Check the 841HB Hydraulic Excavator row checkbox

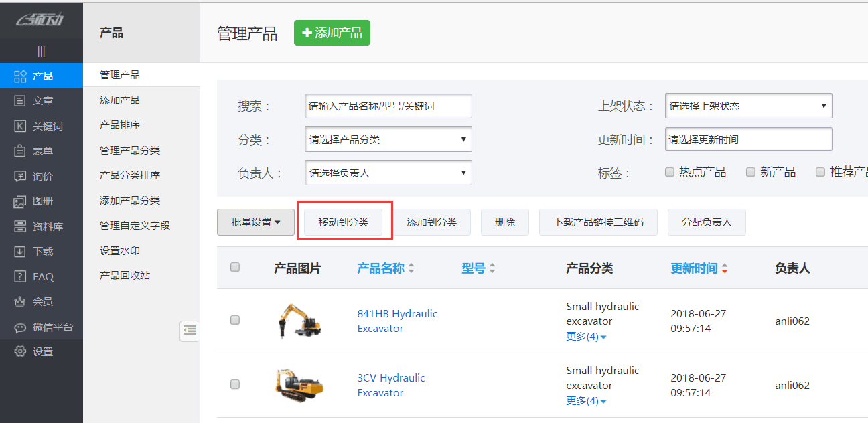[235, 320]
